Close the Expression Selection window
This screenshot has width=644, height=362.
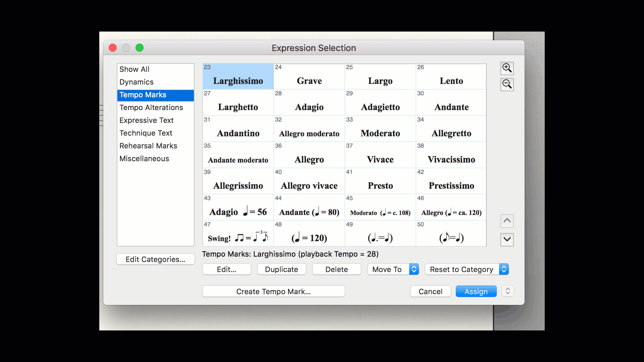pos(113,48)
